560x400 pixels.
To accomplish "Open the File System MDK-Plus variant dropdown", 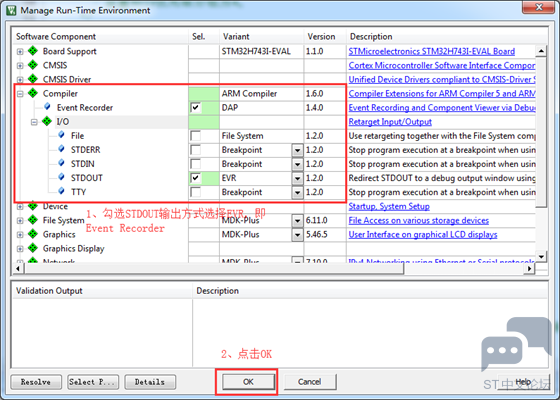I will click(297, 221).
